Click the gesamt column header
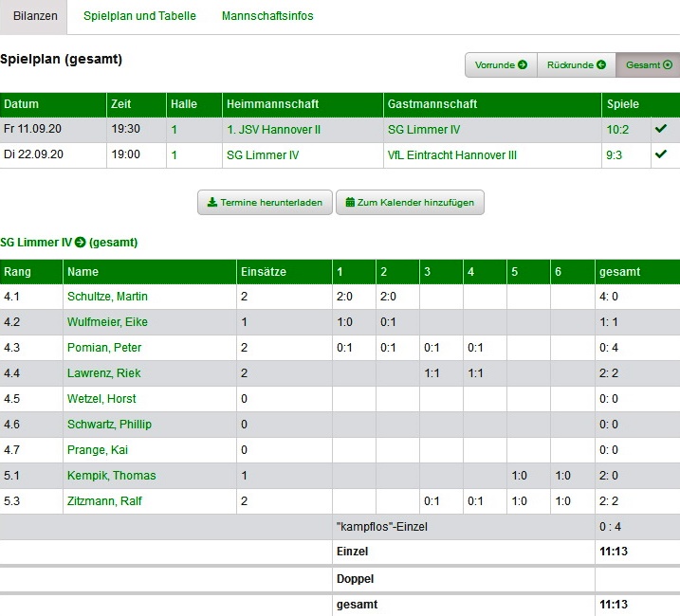The width and height of the screenshot is (680, 616). tap(637, 272)
